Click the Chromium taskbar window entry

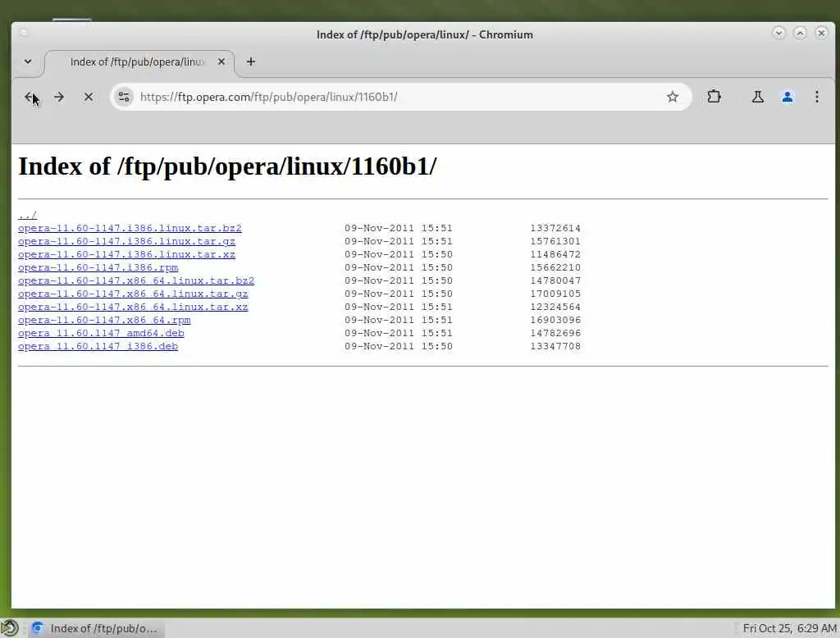(x=97, y=628)
